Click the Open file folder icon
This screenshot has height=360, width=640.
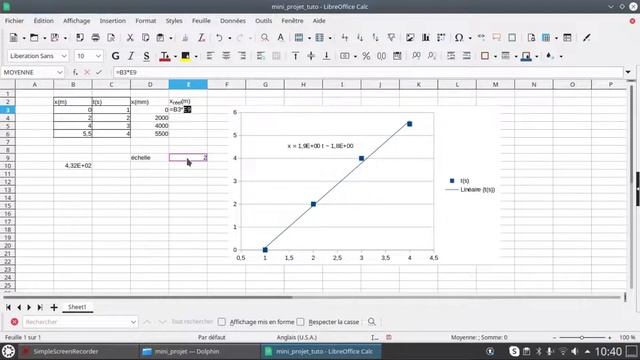(x=34, y=38)
